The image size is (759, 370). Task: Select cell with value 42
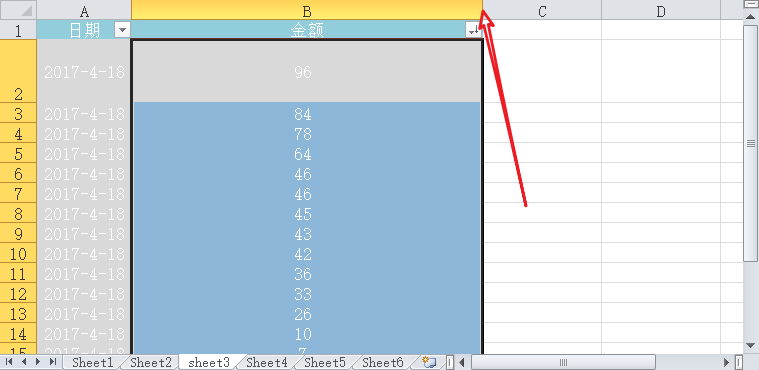[x=306, y=253]
